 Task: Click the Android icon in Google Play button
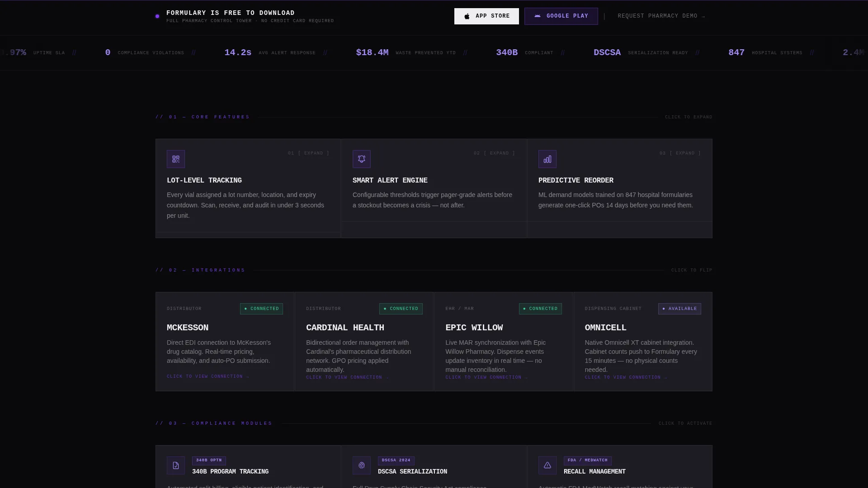[x=538, y=16]
